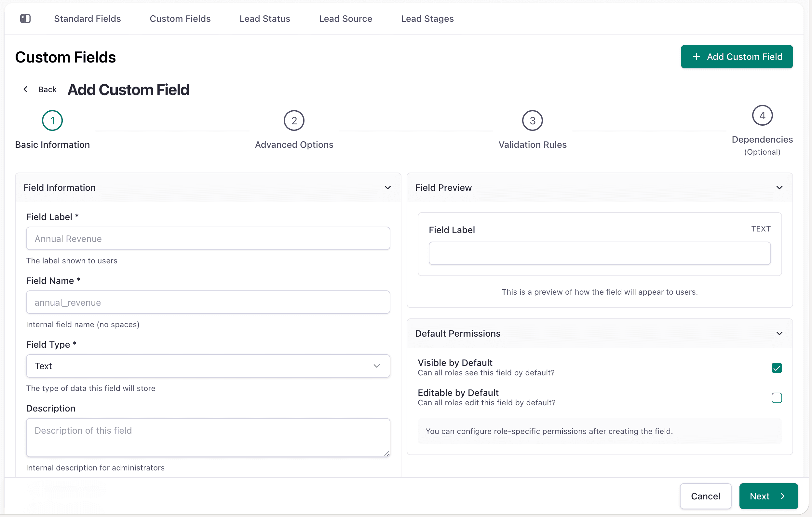Open the Lead Status tab
This screenshot has width=812, height=517.
[265, 19]
